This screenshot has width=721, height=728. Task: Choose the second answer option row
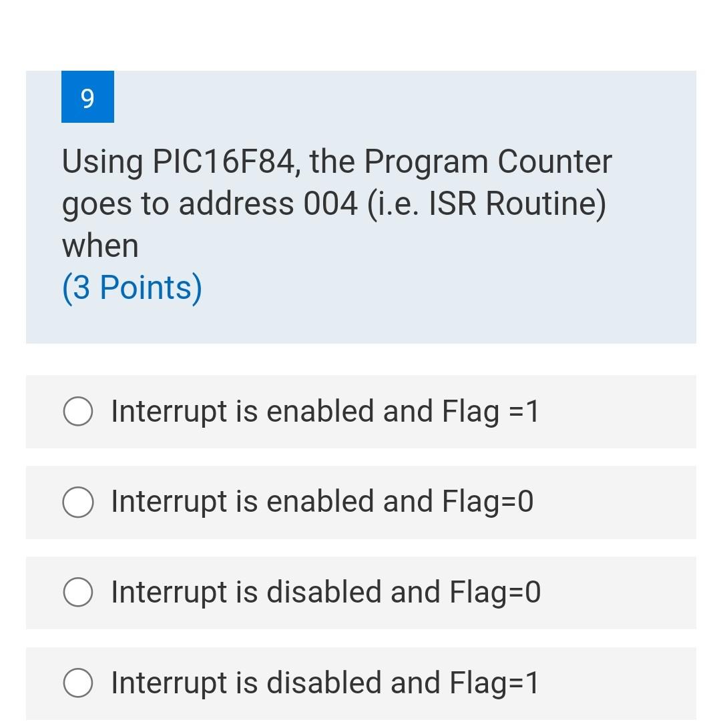(360, 502)
